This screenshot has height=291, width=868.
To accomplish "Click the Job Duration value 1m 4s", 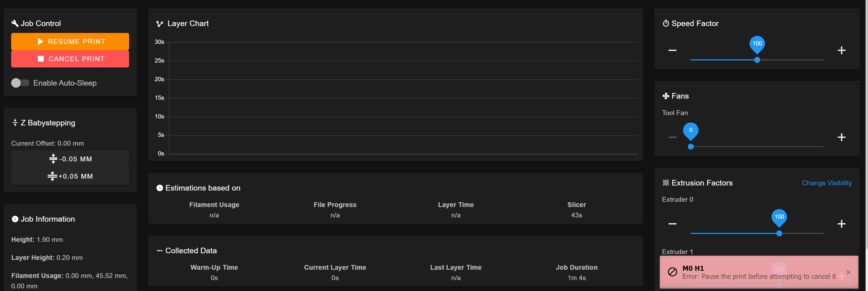I will pyautogui.click(x=576, y=278).
